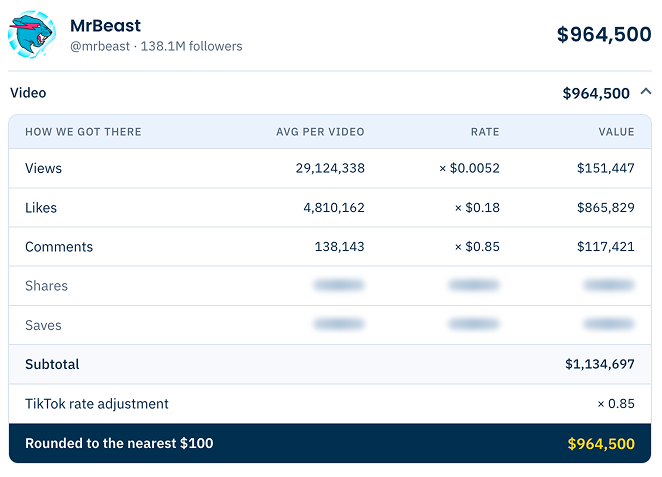Click the blurred Saves rate
Image resolution: width=662 pixels, height=477 pixels.
pos(474,324)
